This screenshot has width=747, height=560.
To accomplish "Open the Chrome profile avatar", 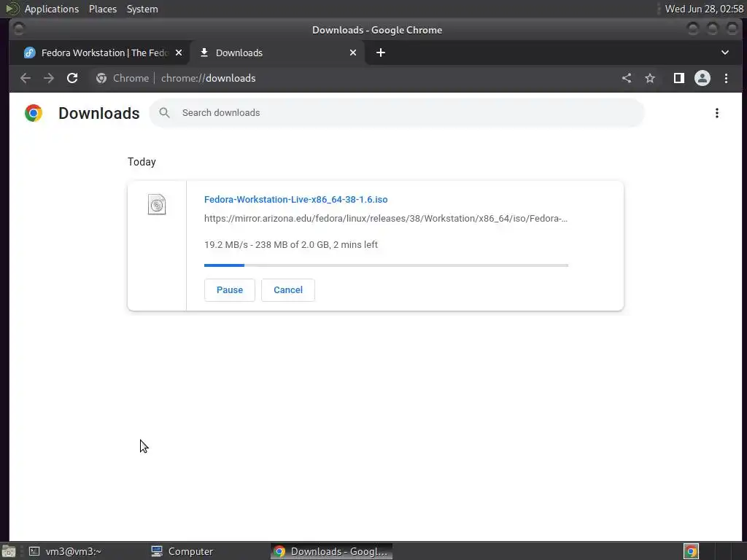I will [703, 78].
